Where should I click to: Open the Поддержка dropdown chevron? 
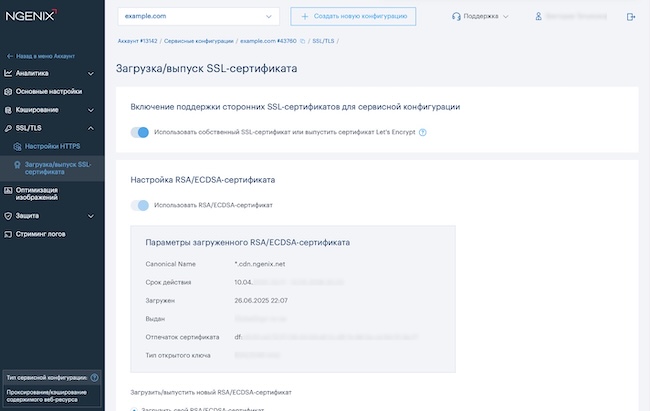506,17
